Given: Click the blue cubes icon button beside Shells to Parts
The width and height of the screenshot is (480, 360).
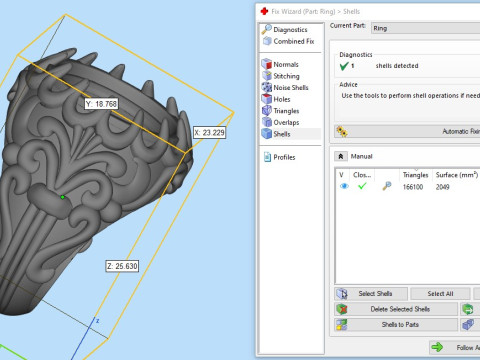Looking at the screenshot, I should pos(470,324).
